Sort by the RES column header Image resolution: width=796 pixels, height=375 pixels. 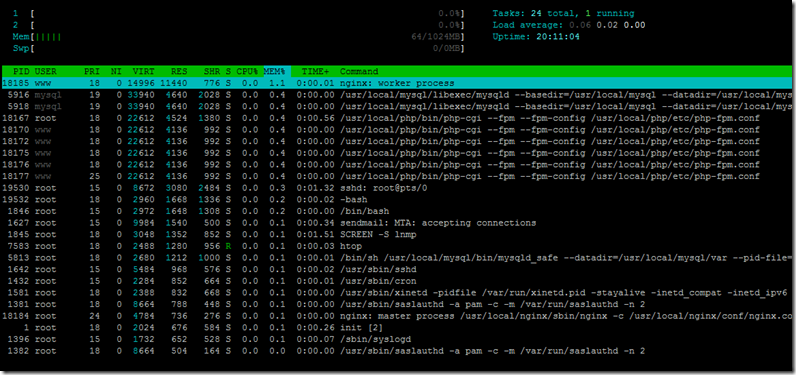click(x=179, y=72)
